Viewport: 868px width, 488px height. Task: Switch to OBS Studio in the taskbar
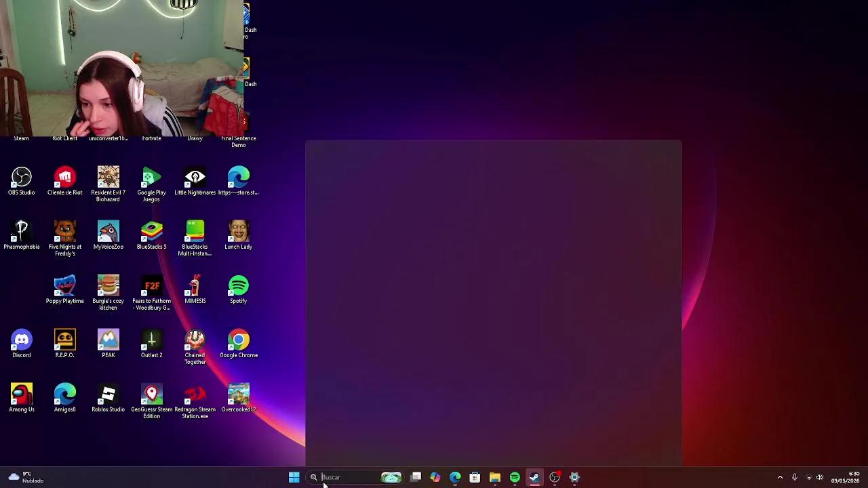coord(555,477)
